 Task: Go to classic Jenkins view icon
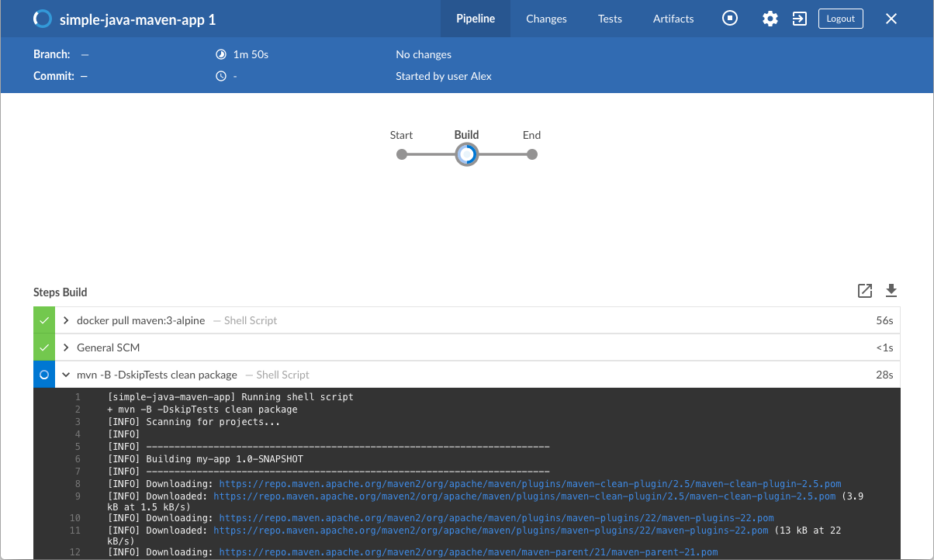[799, 19]
